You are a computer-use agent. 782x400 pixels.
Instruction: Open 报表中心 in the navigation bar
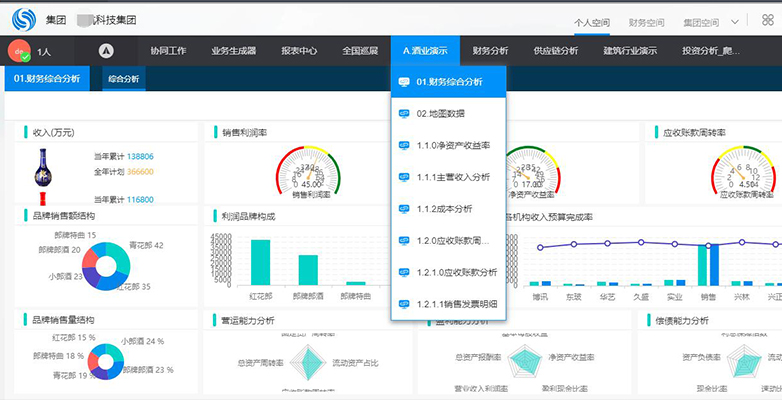pos(299,50)
